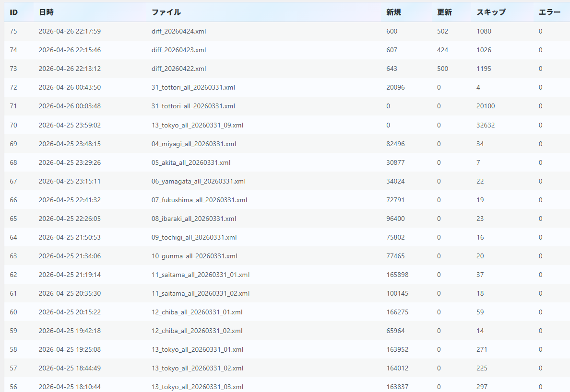Click the ID column header
570x392 pixels.
[13, 12]
